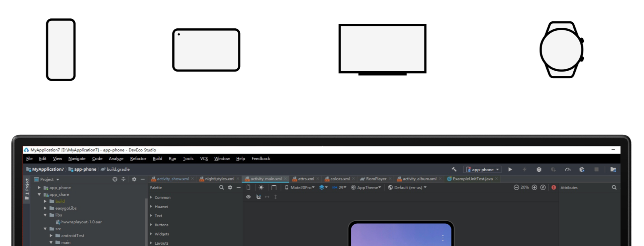Toggle the night mode sun icon
The width and height of the screenshot is (644, 246).
261,188
